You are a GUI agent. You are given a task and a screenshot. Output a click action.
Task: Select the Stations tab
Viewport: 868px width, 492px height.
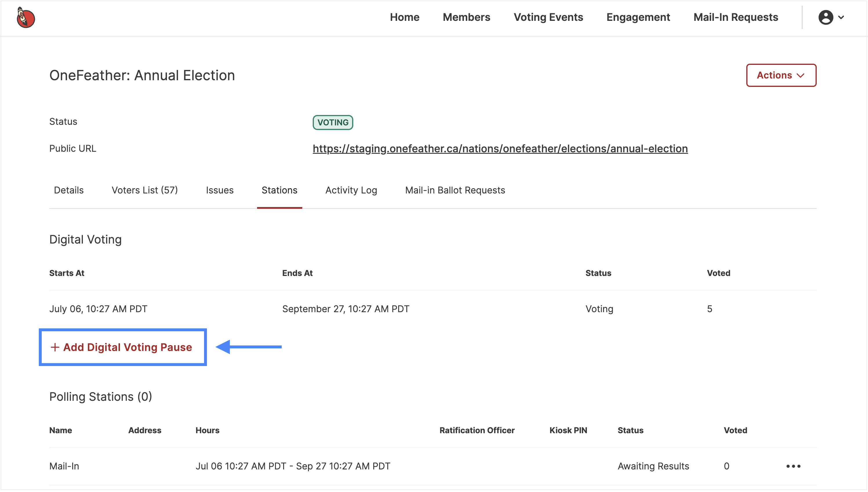[x=279, y=190]
